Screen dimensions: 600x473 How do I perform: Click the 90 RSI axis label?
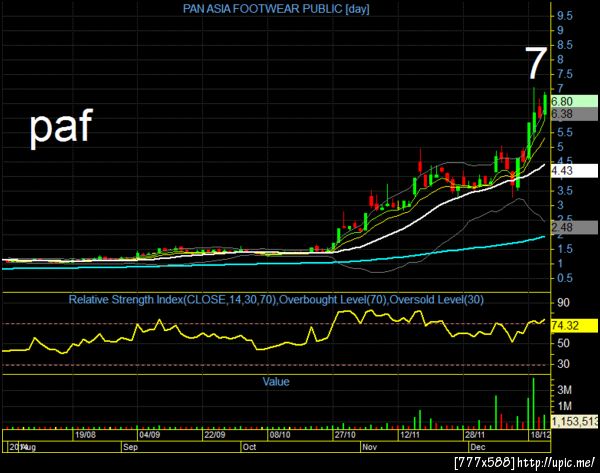coord(563,303)
